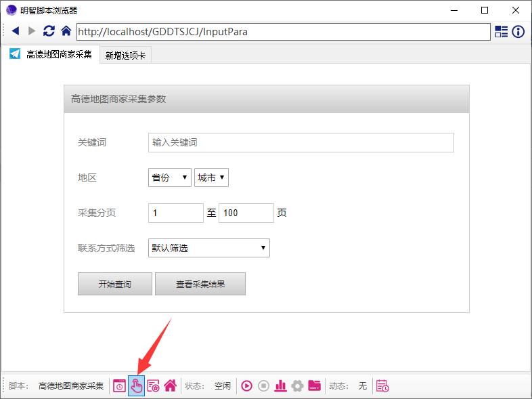
Task: Click the URL address bar
Action: [x=284, y=32]
